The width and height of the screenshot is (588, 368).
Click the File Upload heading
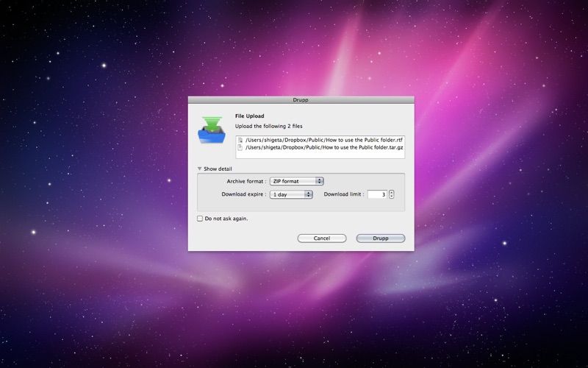pos(250,116)
